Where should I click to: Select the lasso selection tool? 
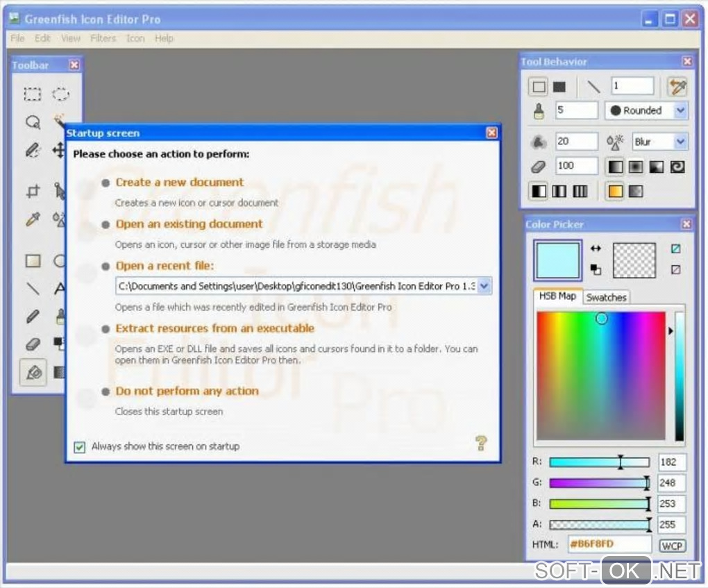(x=33, y=122)
